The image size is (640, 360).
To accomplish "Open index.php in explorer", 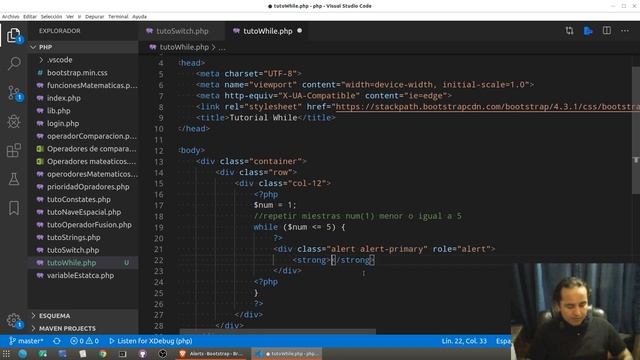I will coord(83,98).
